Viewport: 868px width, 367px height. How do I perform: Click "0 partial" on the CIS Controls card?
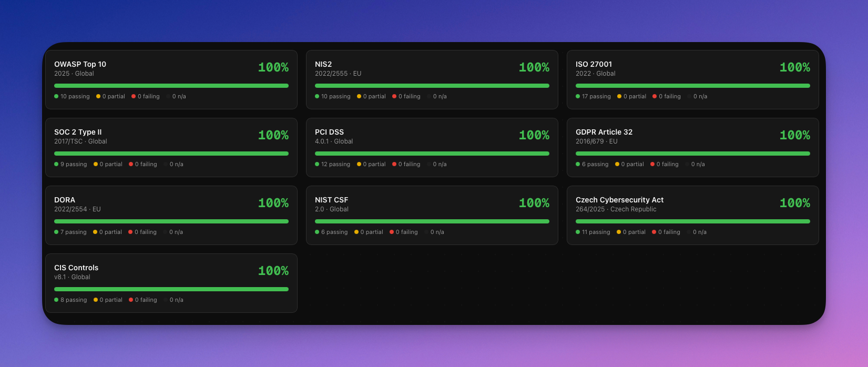[x=108, y=300]
